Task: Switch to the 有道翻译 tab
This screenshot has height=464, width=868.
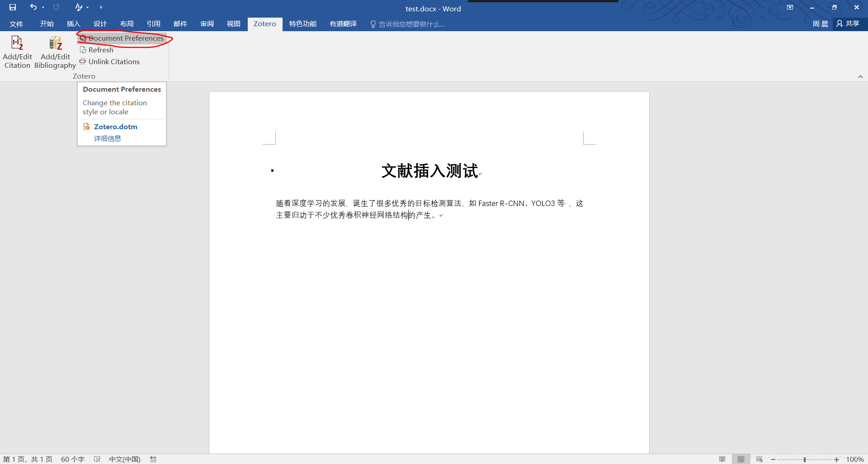Action: pos(343,24)
